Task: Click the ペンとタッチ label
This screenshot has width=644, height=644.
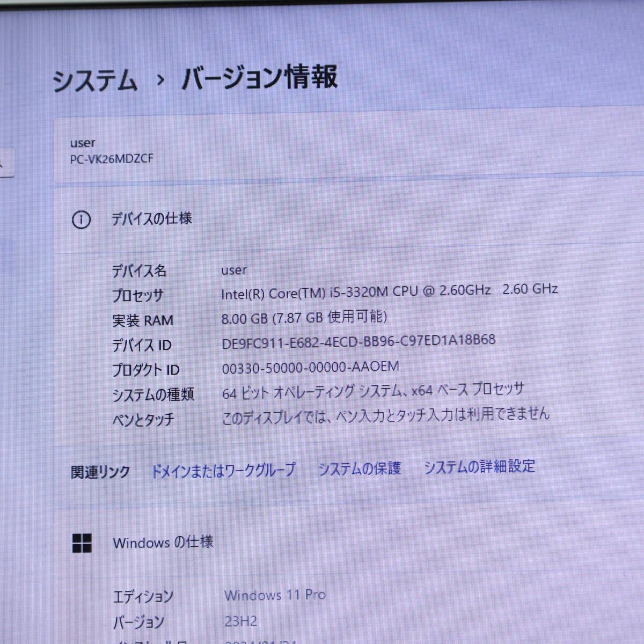Action: (x=143, y=420)
